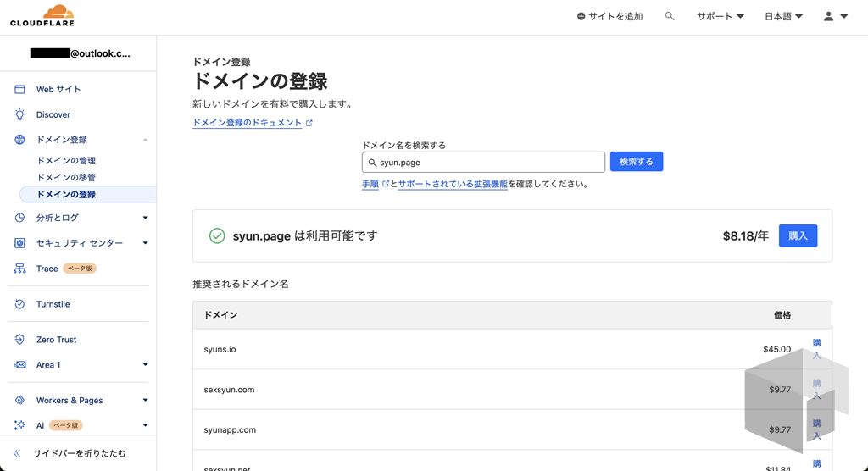The image size is (868, 471).
Task: Click the sidebar collapse double-chevron icon
Action: (17, 453)
